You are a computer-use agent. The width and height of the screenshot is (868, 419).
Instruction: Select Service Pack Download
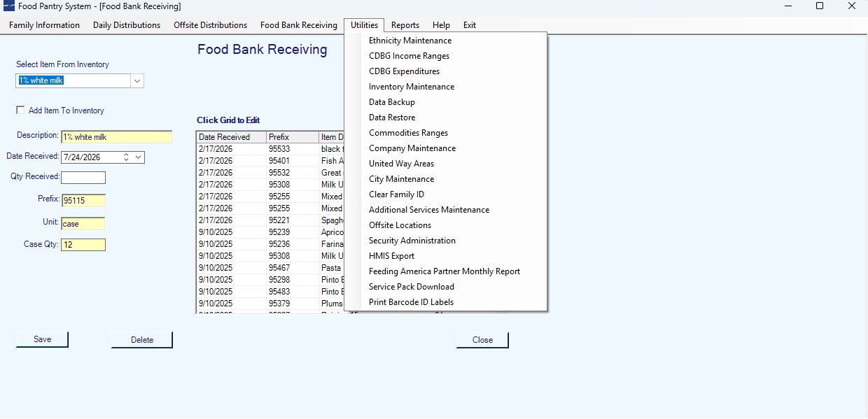446,287
